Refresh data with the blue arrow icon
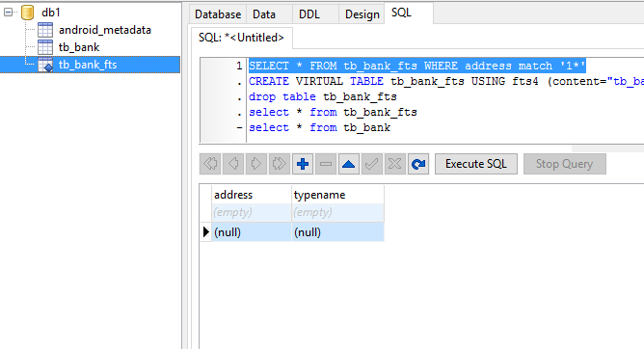This screenshot has height=349, width=644. click(418, 164)
